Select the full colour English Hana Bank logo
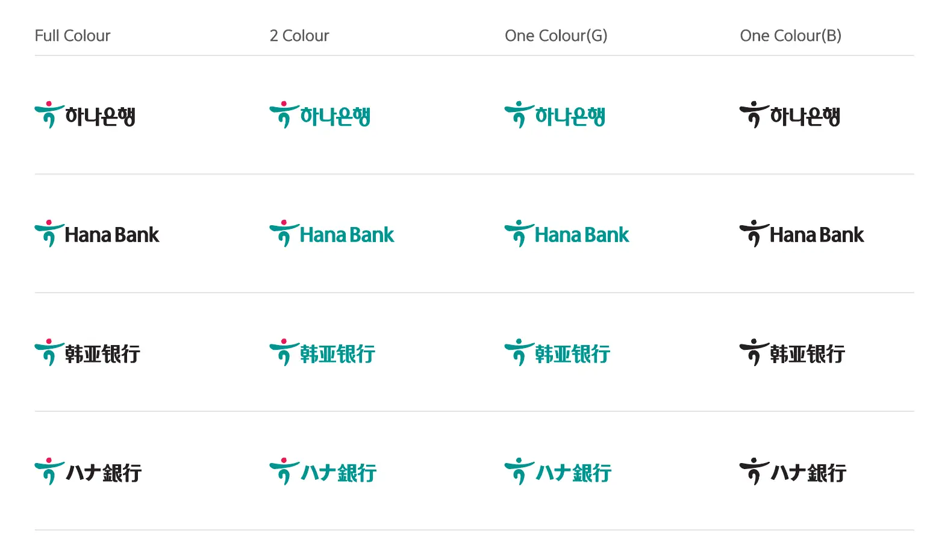This screenshot has width=936, height=560. 97,233
